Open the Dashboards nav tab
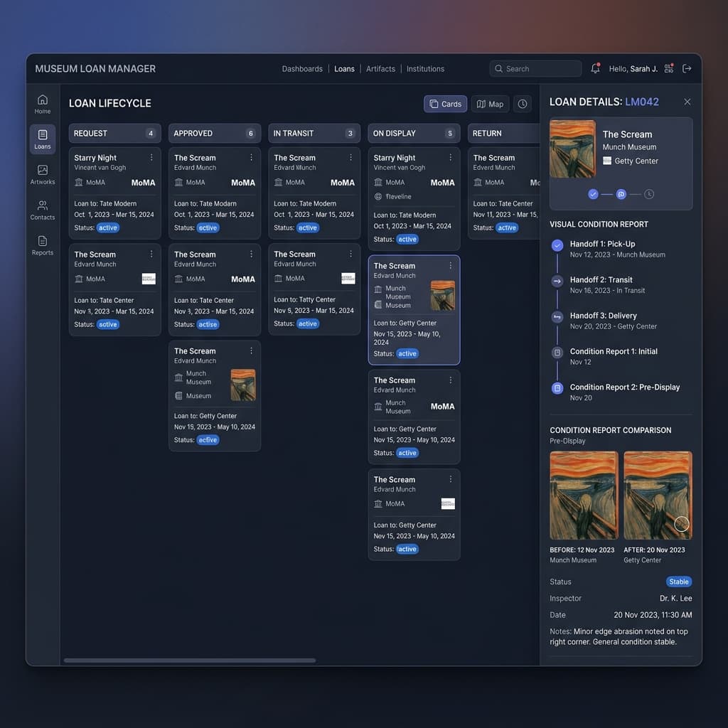 pyautogui.click(x=302, y=69)
